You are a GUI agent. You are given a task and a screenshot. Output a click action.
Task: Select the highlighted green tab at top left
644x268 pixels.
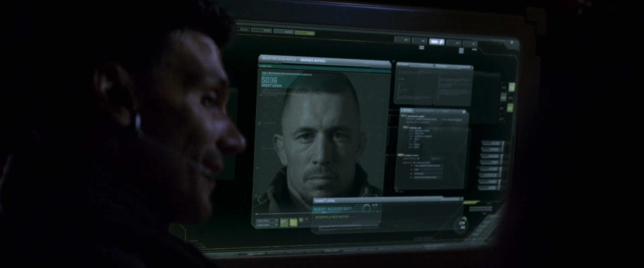tap(305, 33)
